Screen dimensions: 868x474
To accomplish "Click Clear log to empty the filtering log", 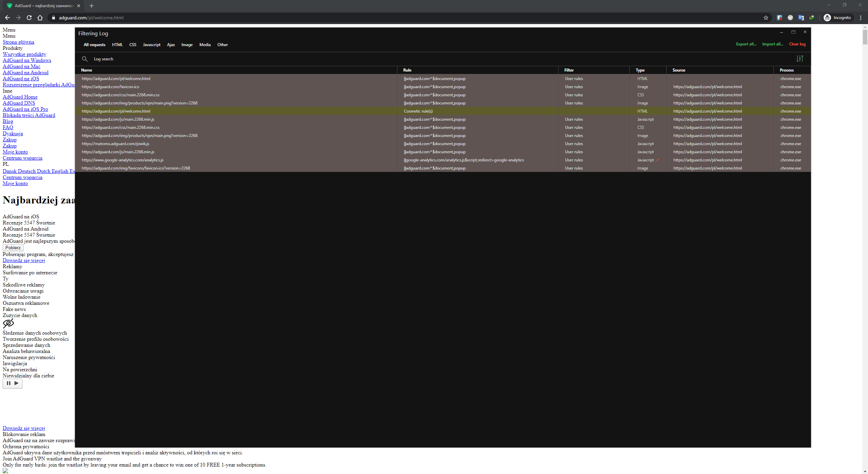I will click(797, 44).
